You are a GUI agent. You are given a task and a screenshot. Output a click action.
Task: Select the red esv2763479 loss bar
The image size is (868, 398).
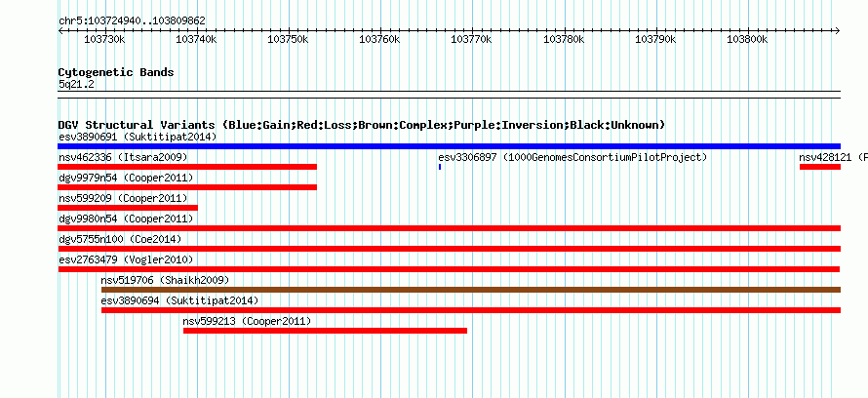[x=449, y=269]
